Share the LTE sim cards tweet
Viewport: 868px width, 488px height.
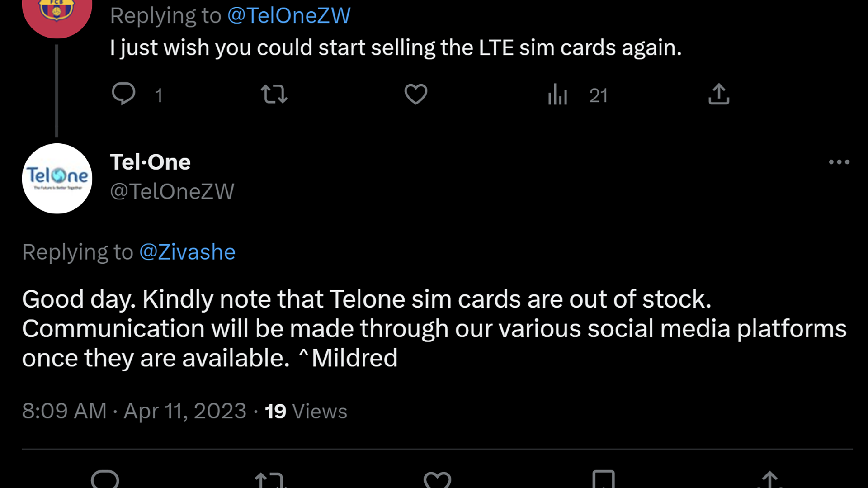pyautogui.click(x=718, y=94)
